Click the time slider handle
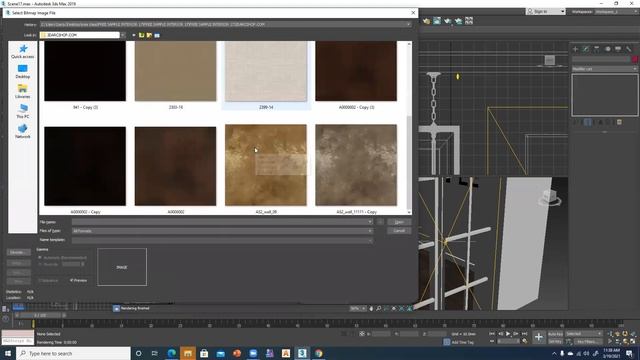 click(x=40, y=316)
